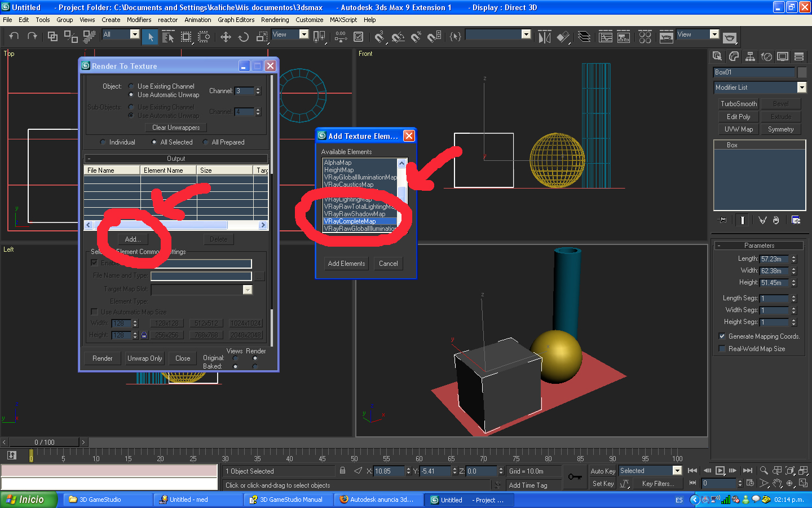Choose the Select and Rotate tool
This screenshot has height=508, width=812.
[x=244, y=37]
